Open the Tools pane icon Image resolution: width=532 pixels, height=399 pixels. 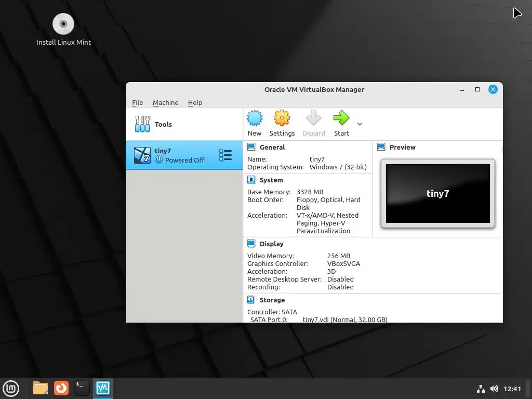tap(142, 124)
